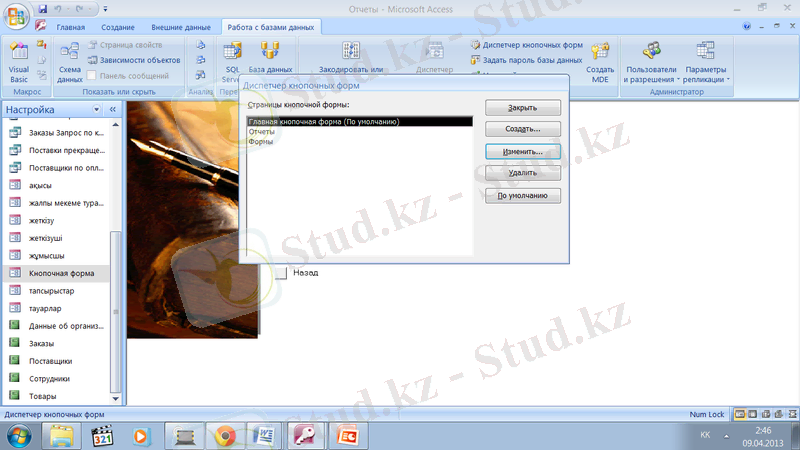Click Закрыть button in dialog

(522, 108)
